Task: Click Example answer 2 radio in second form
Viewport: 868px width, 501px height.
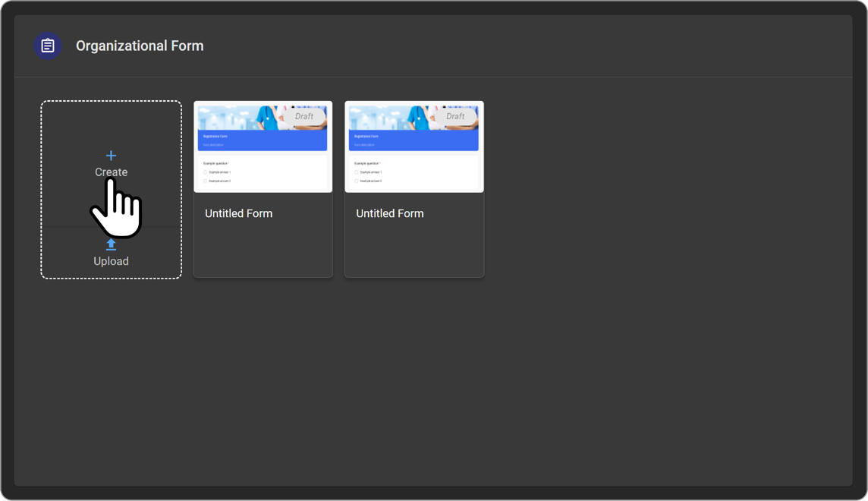Action: (356, 181)
